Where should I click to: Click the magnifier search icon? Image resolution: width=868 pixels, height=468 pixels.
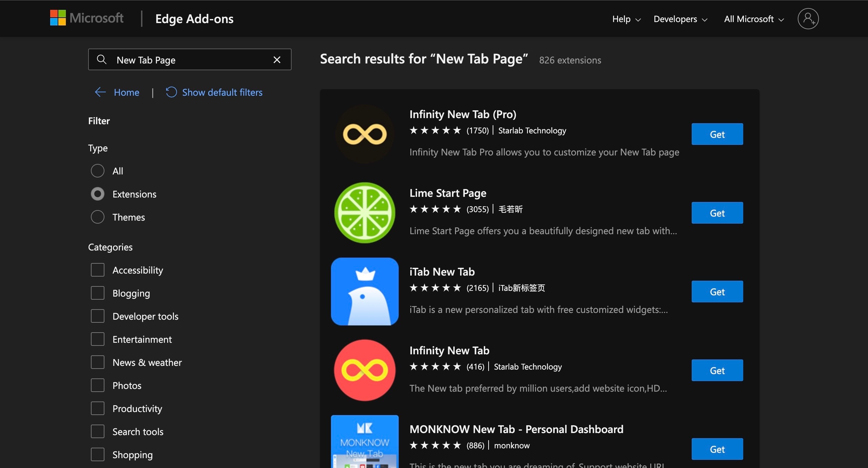(101, 60)
